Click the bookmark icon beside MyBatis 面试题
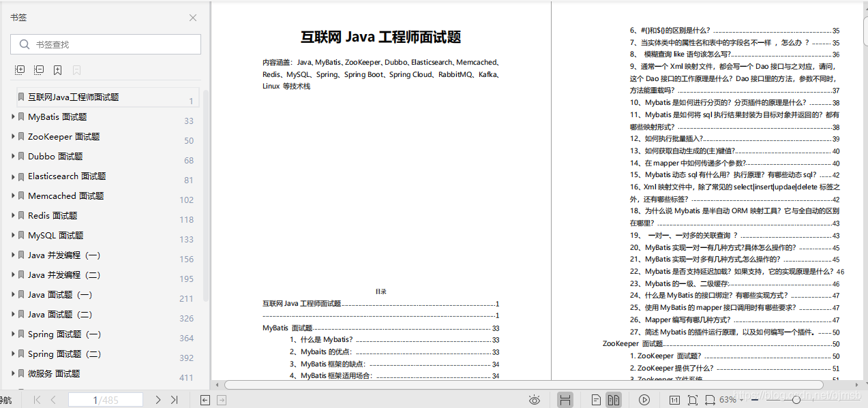 coord(22,116)
